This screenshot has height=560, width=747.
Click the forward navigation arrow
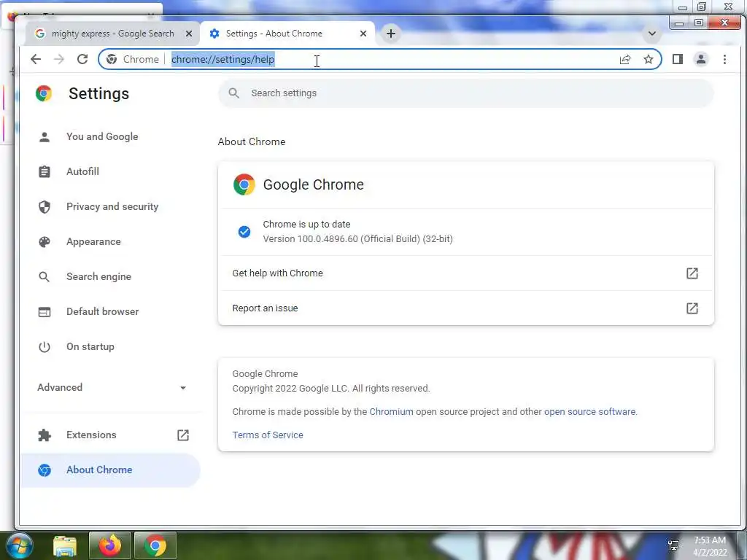coord(59,59)
